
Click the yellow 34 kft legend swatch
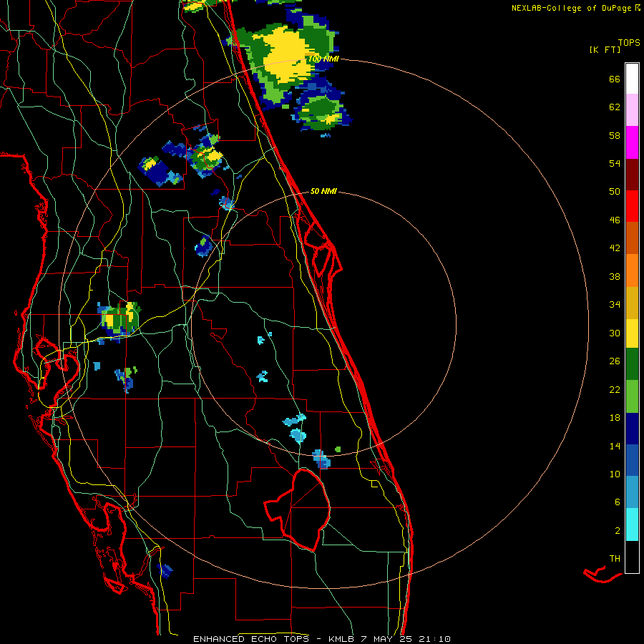[632, 333]
